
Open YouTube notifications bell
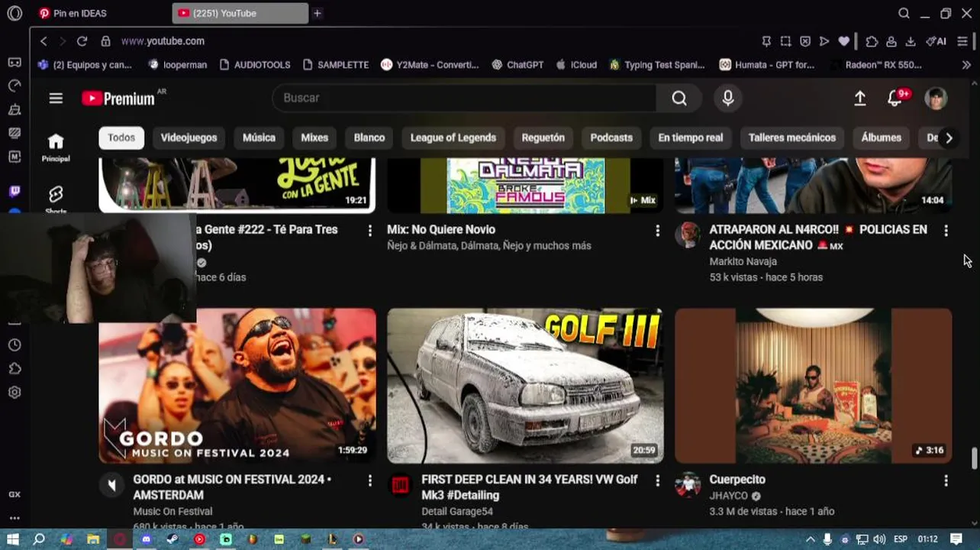coord(895,98)
